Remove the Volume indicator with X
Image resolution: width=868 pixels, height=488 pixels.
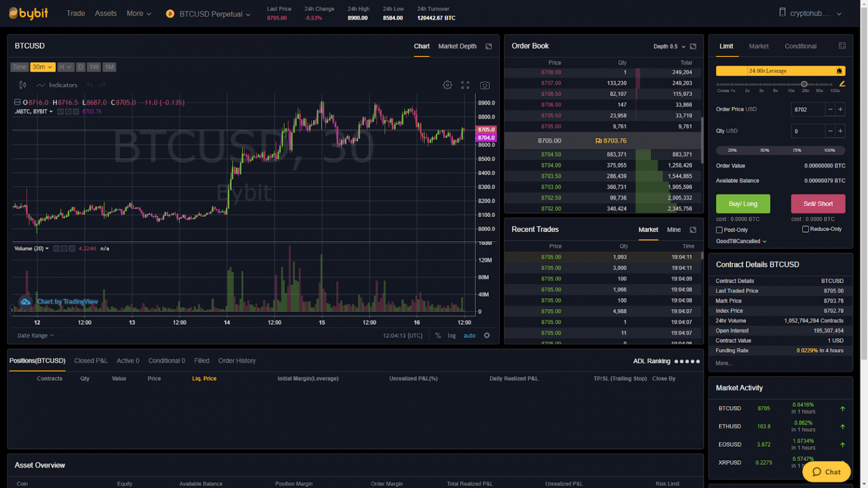click(x=72, y=249)
